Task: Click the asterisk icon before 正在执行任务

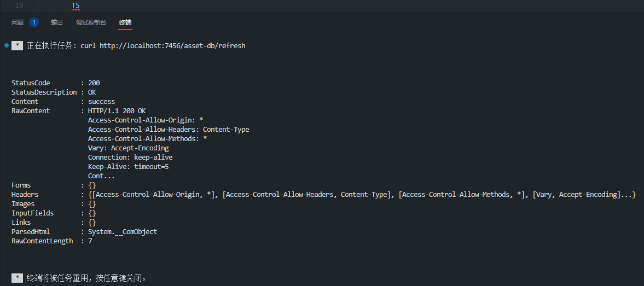Action: pos(17,46)
